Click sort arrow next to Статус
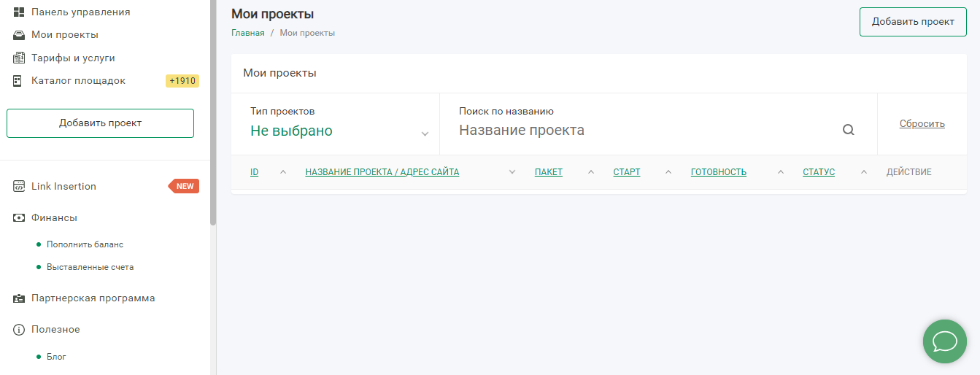Image resolution: width=980 pixels, height=375 pixels. (864, 172)
